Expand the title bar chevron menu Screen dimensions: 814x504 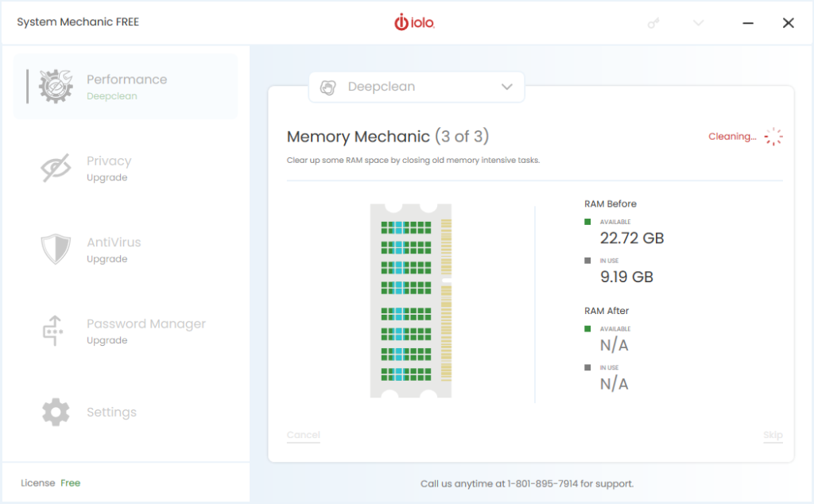tap(697, 23)
